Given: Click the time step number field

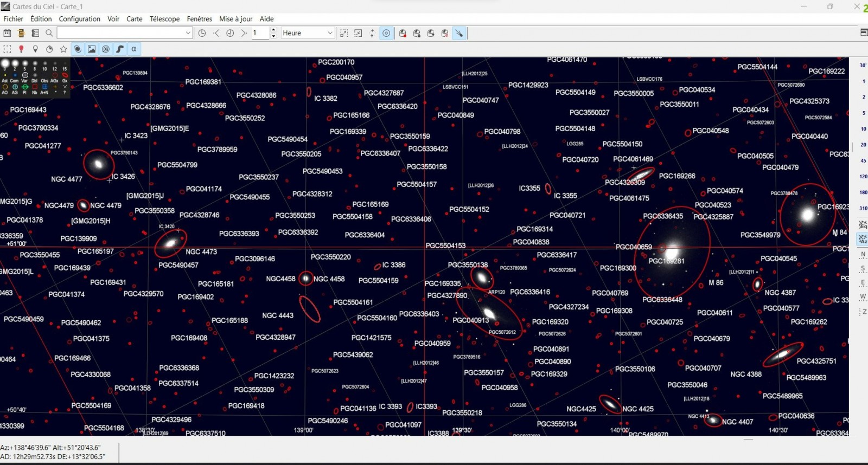Looking at the screenshot, I should pos(260,33).
